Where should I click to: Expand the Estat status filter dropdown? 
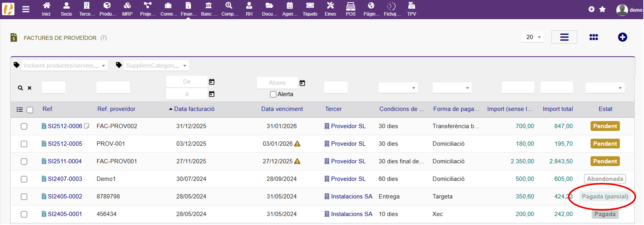click(x=604, y=88)
